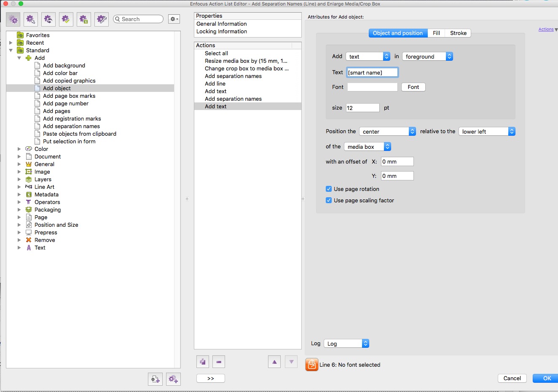Click the gear with refresh arrows icon
558x392 pixels.
pos(48,19)
